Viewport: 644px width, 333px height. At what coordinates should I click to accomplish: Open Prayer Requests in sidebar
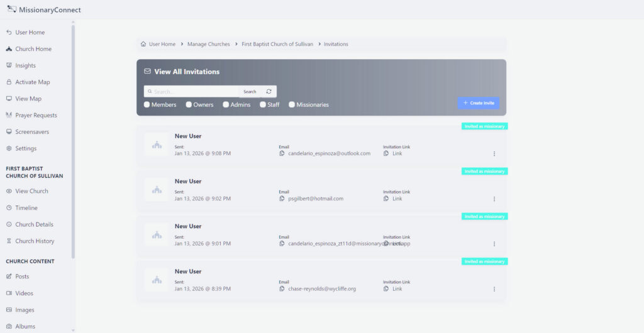point(36,116)
